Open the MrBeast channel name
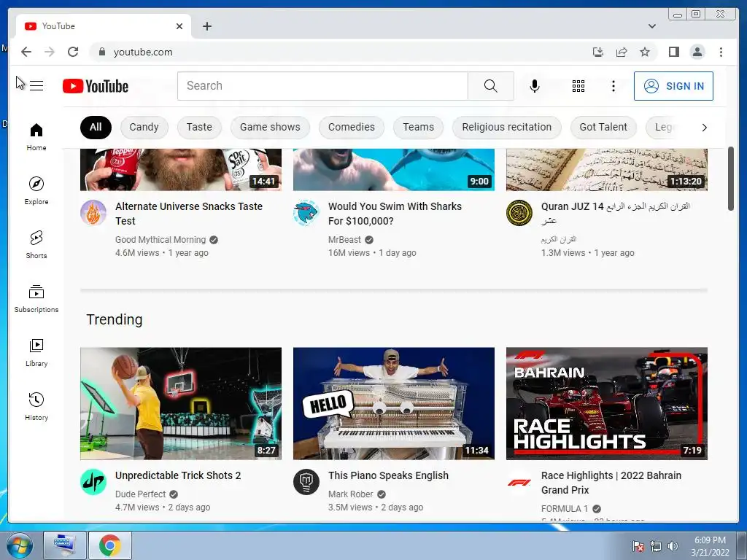747x560 pixels. [x=344, y=239]
